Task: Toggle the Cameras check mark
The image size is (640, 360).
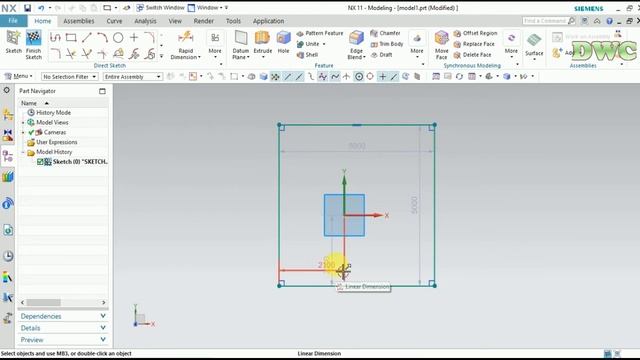Action: [x=31, y=132]
